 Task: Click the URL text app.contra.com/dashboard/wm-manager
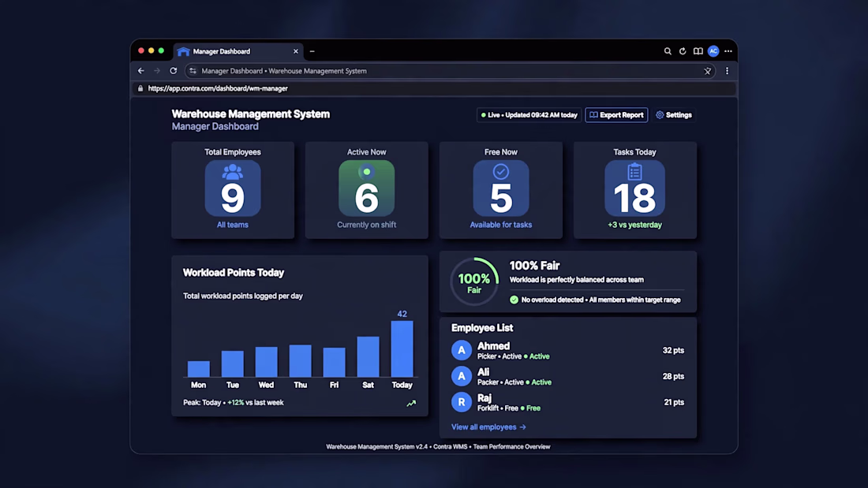[218, 88]
